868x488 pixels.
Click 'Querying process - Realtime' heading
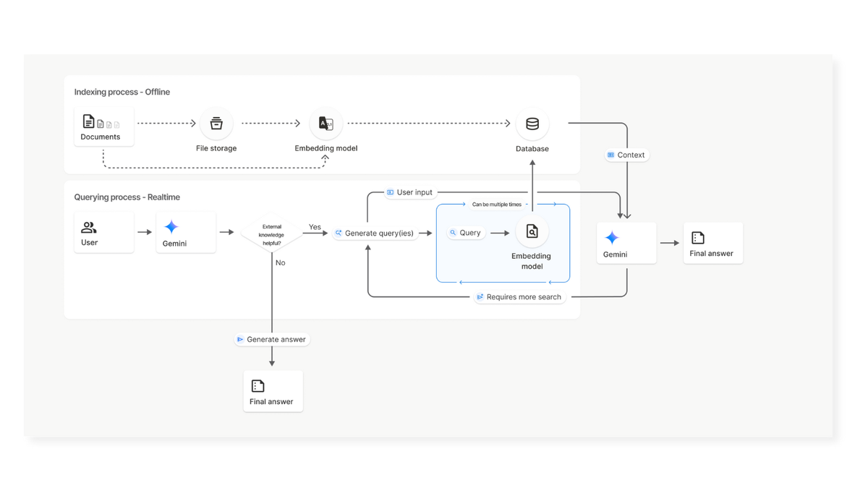[x=127, y=197]
